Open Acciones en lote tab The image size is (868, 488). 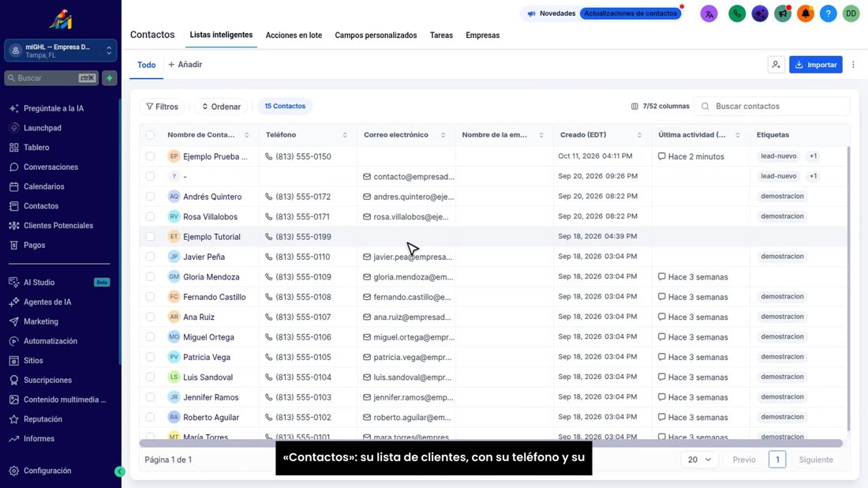click(294, 36)
